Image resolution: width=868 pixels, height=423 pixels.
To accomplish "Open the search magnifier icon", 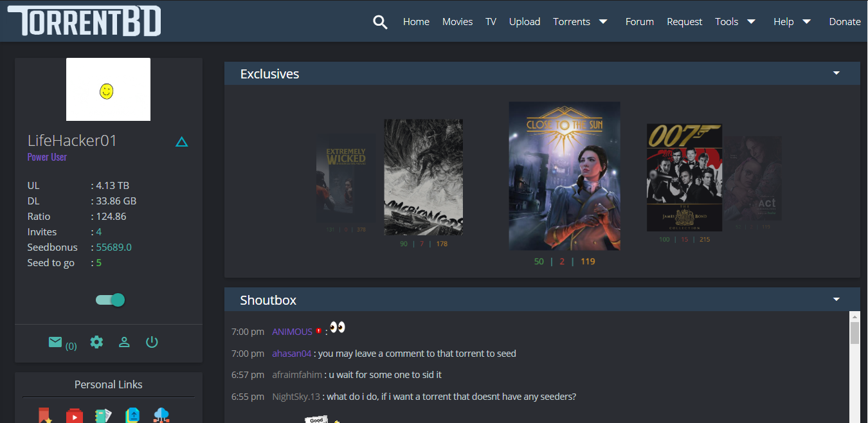I will (380, 22).
